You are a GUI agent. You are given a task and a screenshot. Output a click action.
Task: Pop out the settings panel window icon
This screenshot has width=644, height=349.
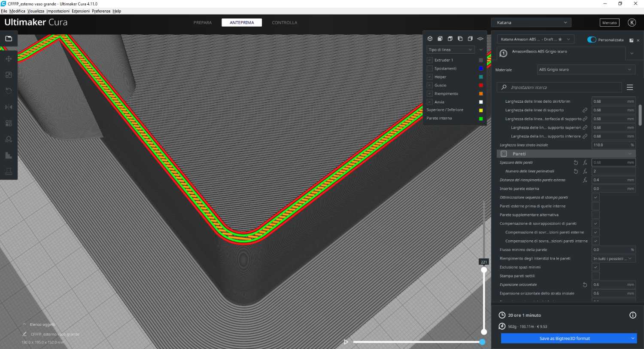[632, 40]
